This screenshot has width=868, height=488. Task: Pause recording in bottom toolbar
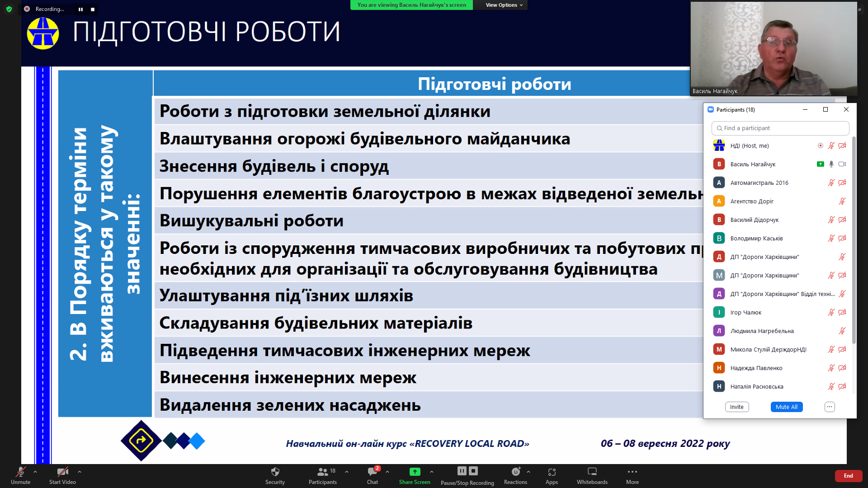click(x=462, y=471)
